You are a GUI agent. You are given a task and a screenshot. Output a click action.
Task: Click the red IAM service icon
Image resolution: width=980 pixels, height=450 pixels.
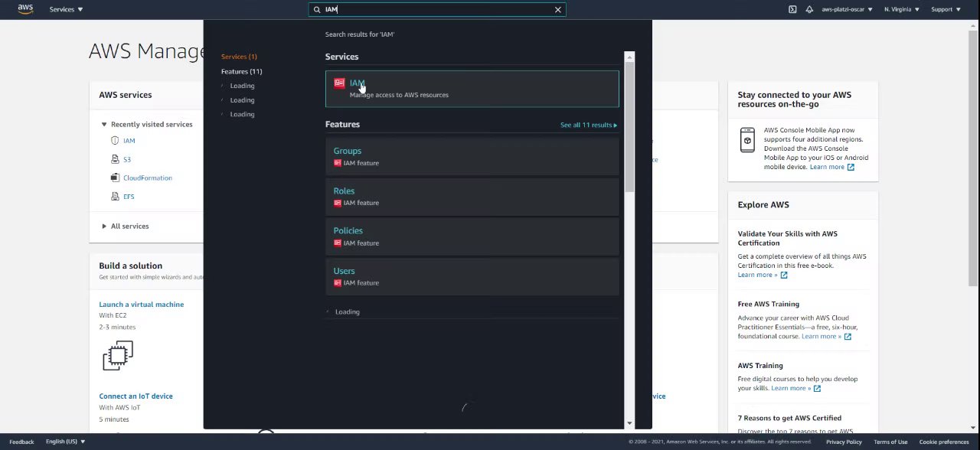(x=339, y=83)
